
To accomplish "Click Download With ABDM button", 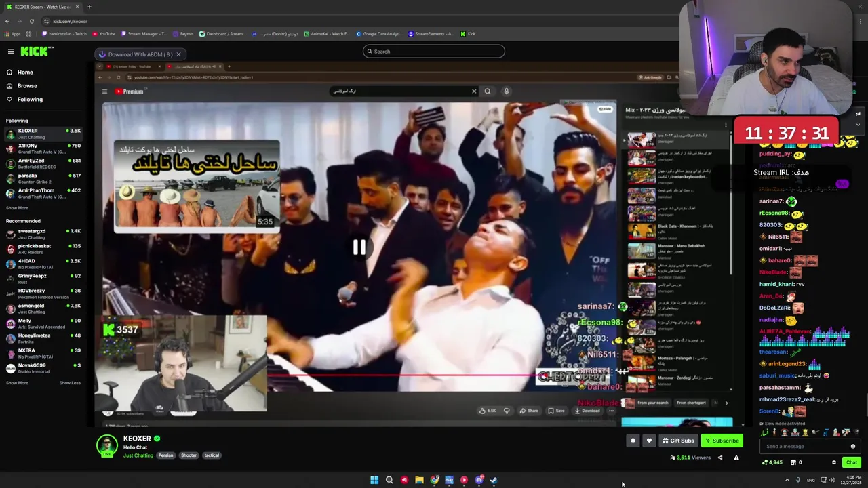I will [135, 54].
